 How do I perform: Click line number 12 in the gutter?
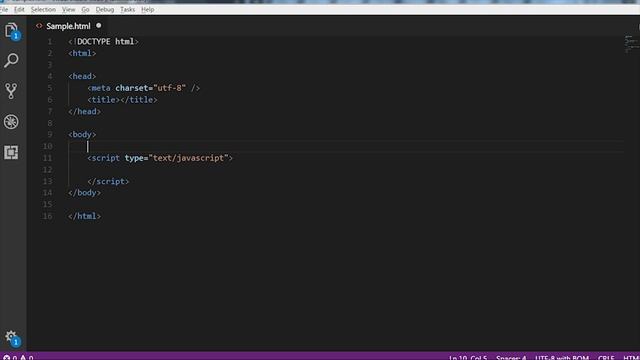[x=48, y=169]
